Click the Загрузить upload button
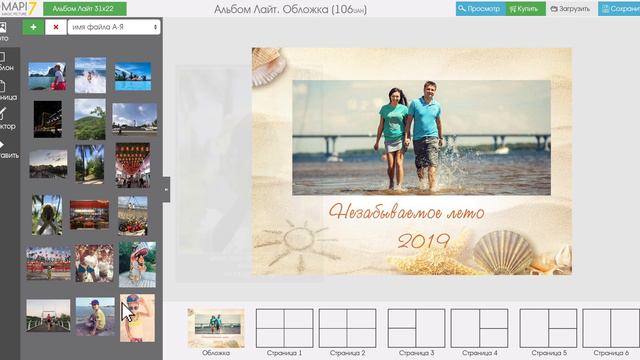This screenshot has width=640, height=360. point(570,9)
